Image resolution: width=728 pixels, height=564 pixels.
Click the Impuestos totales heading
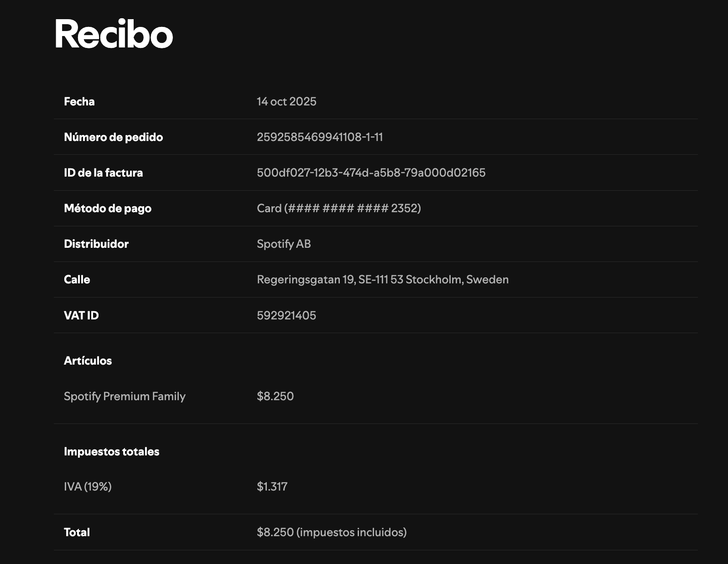[x=111, y=451]
